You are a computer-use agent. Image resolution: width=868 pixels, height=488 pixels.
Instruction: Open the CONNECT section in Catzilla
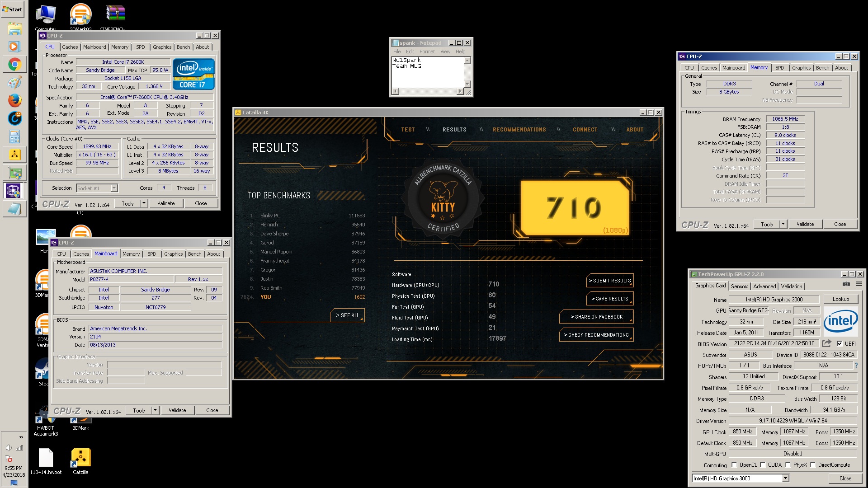(585, 130)
